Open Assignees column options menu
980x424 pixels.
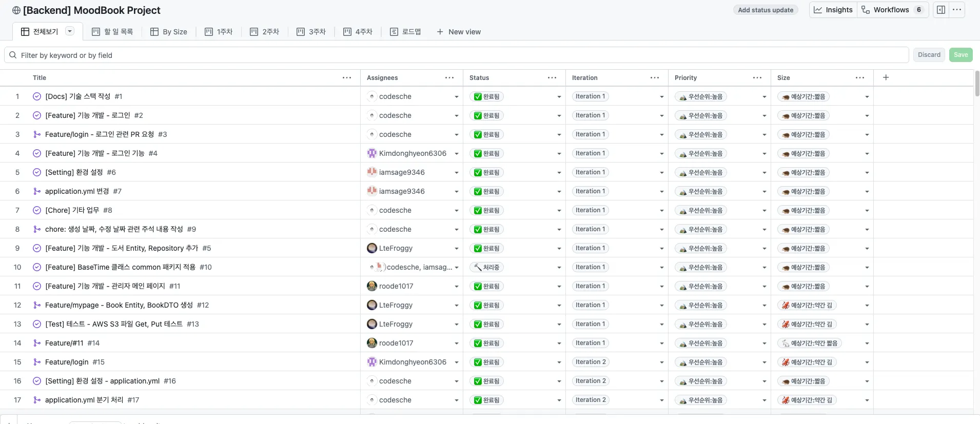(x=449, y=78)
